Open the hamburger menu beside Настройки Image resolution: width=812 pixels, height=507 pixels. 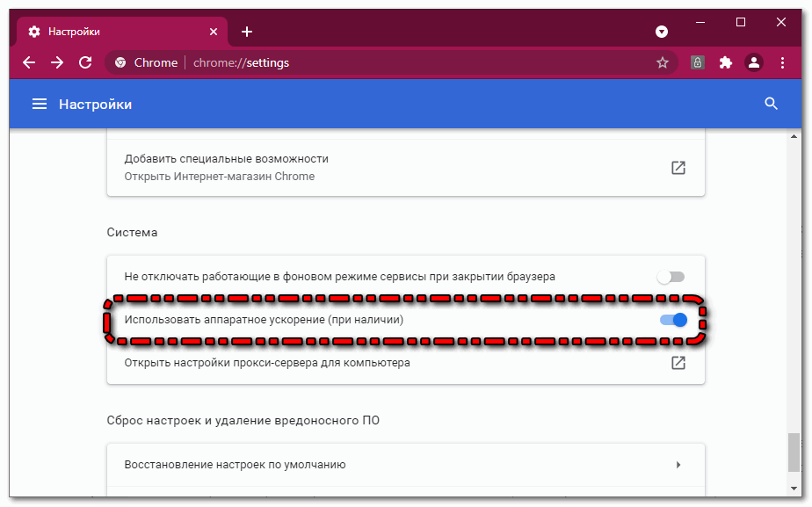coord(39,104)
